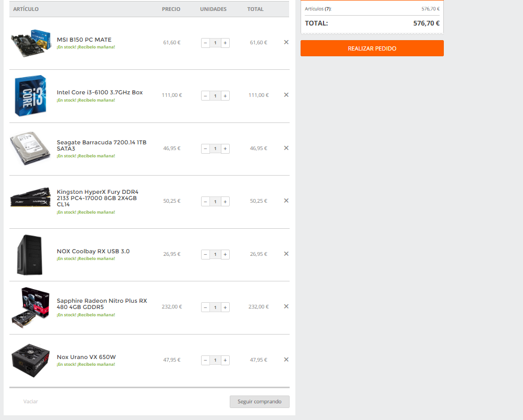Click the Sapphire Radeon graphics card thumbnail
The height and width of the screenshot is (420, 523).
pyautogui.click(x=30, y=307)
